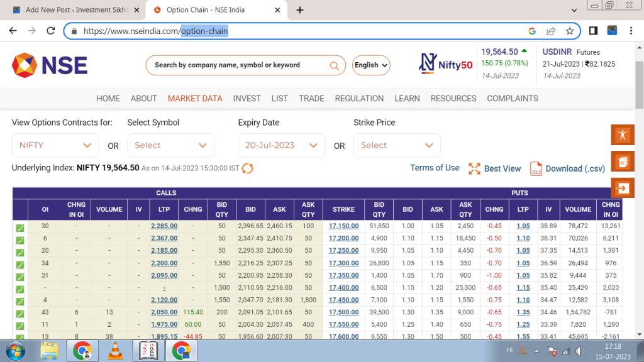Image resolution: width=644 pixels, height=362 pixels.
Task: Click the calls VOLUME column header
Action: pos(109,209)
